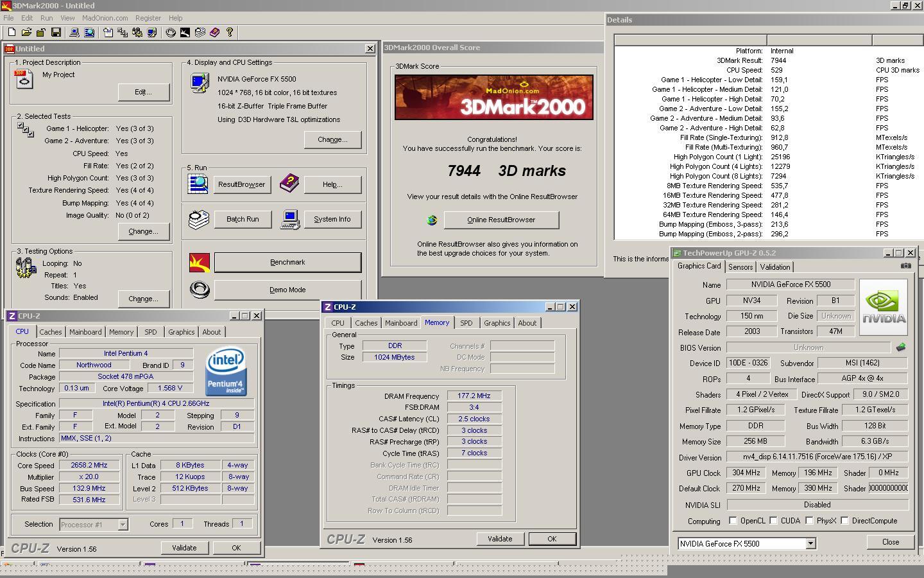Screen dimensions: 924x578
Task: Click the ResultBrowser magnifier toolbar icon
Action: [89, 32]
